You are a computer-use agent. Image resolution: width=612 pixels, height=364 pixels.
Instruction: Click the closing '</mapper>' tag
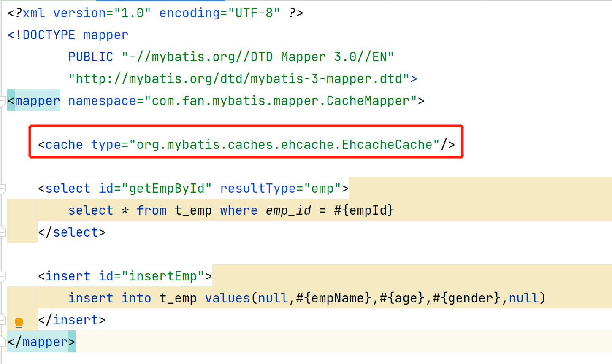tap(41, 342)
